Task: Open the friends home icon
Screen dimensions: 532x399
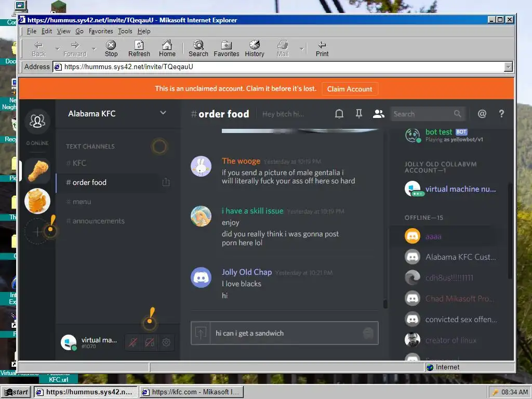Action: [37, 121]
